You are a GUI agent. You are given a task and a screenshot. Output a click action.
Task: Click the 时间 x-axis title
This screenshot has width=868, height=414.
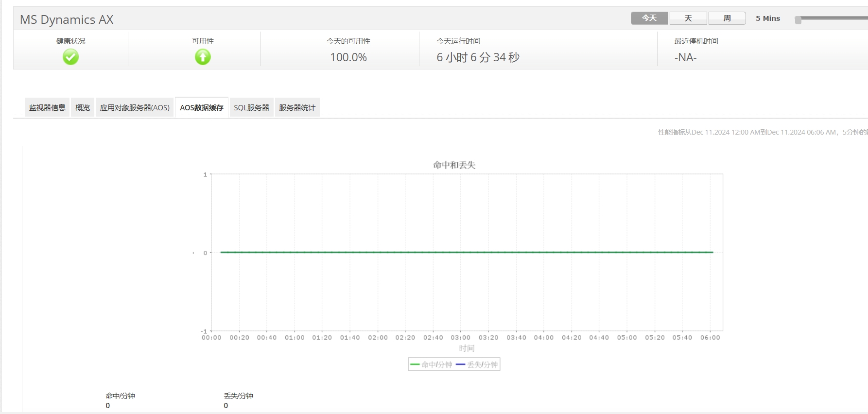click(467, 348)
